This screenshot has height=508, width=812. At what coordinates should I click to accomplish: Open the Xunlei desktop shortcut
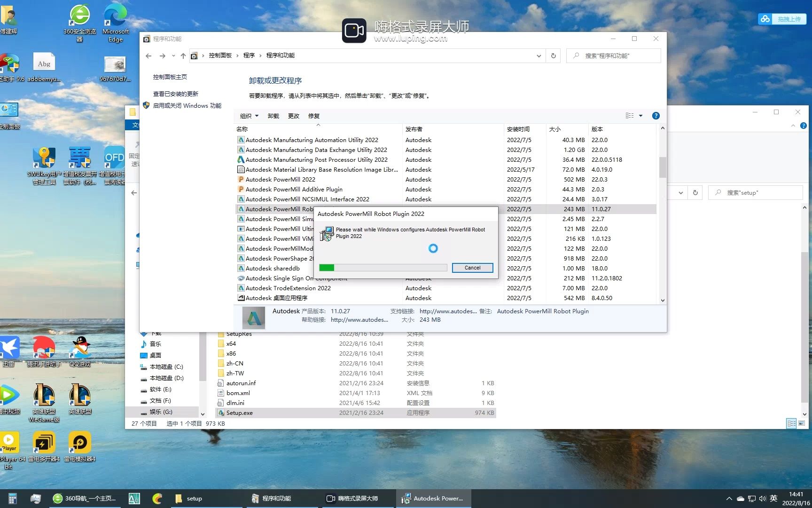pyautogui.click(x=9, y=352)
